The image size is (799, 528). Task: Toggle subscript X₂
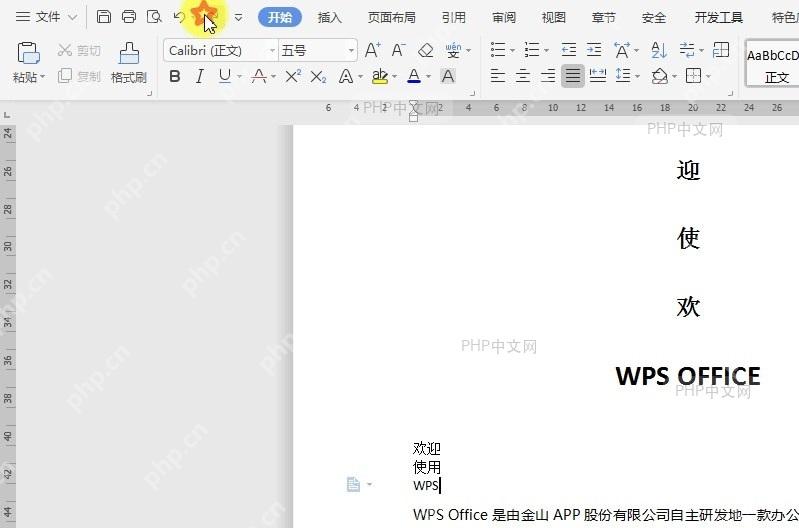click(318, 77)
